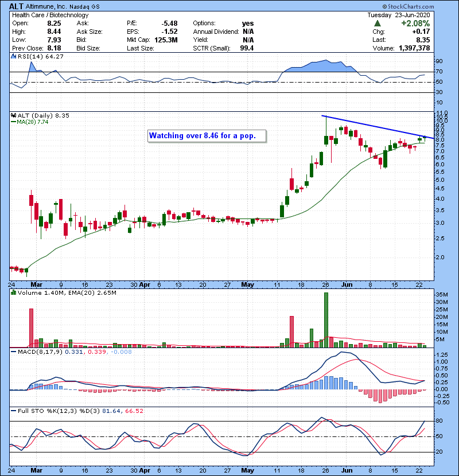Click the tall red volume bar in early March

(x=31, y=328)
